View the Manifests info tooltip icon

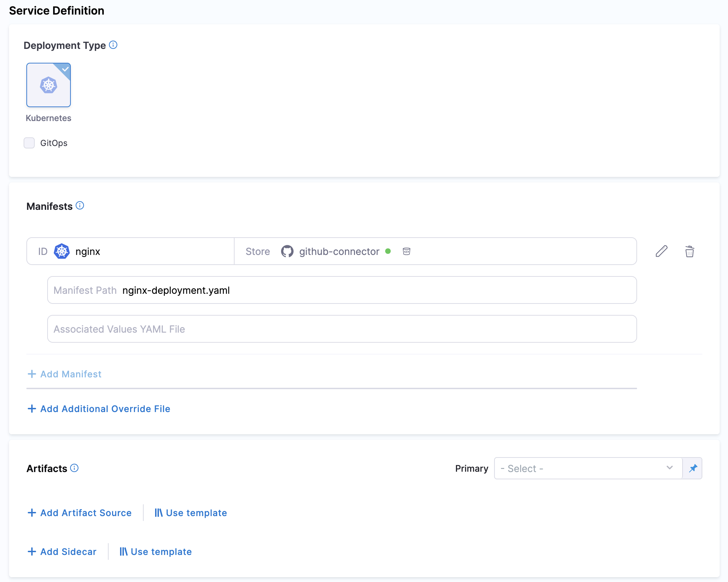coord(80,205)
